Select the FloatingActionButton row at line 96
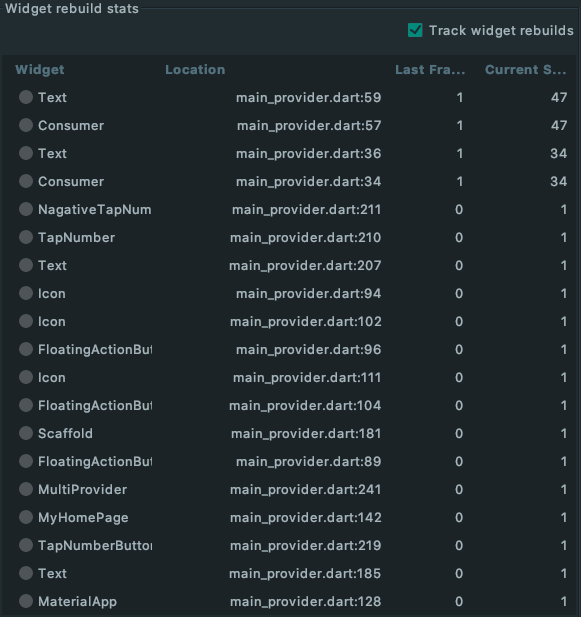Screen dimensions: 581x617 [290, 349]
